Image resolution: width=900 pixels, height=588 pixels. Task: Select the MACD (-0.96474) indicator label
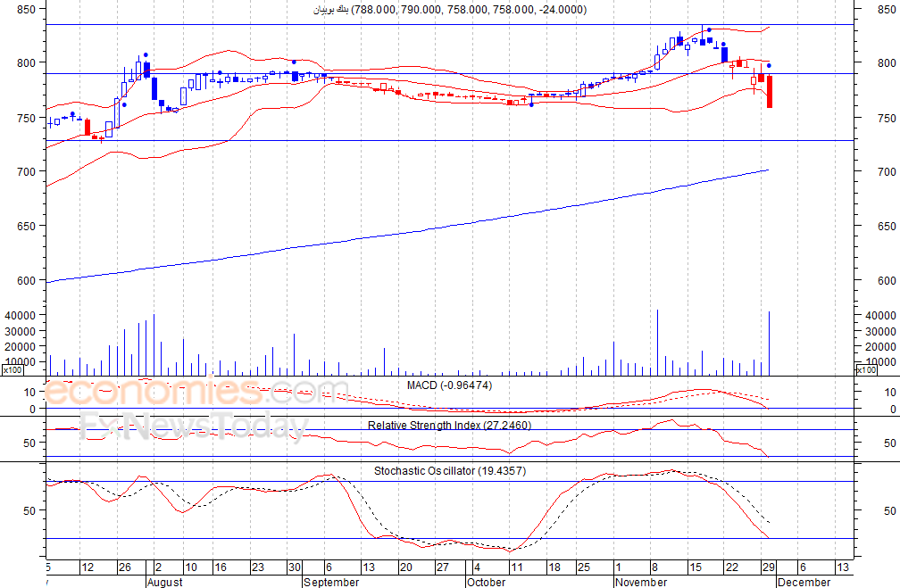click(449, 385)
